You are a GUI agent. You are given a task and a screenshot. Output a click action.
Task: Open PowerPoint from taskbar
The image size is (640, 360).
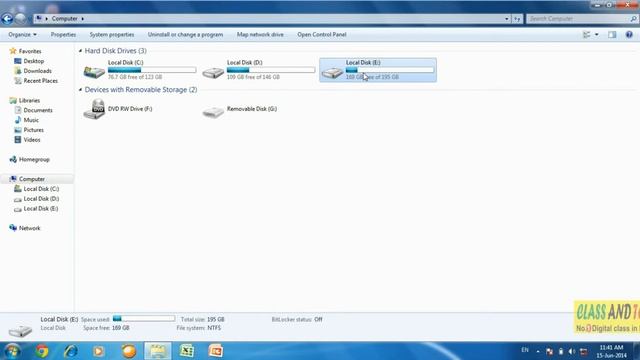pyautogui.click(x=216, y=351)
